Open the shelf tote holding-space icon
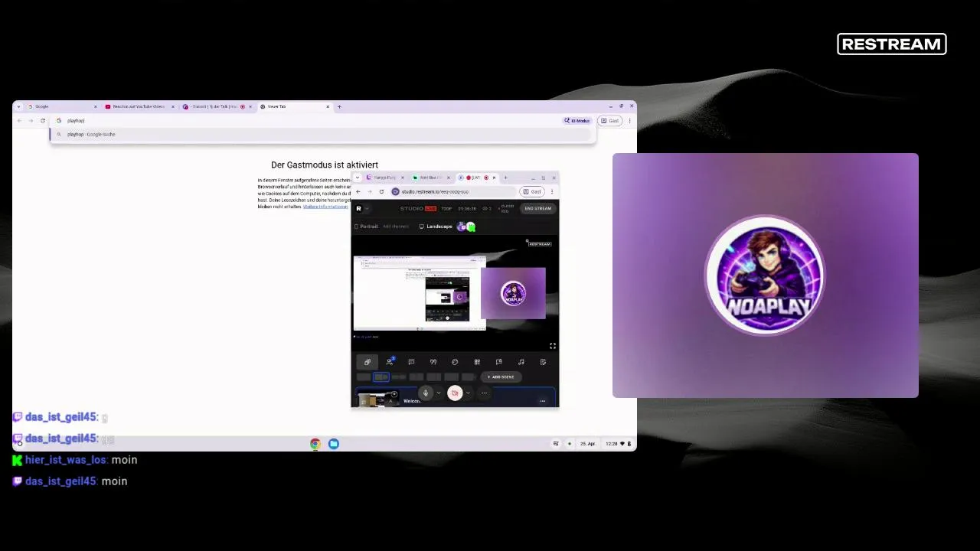This screenshot has width=980, height=551. (557, 444)
